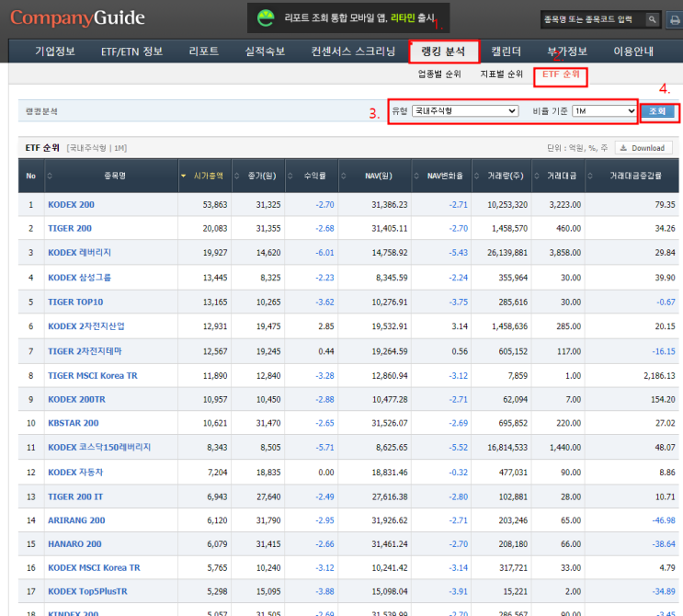Open TIGER 2차전지테마 link
Screen dimensions: 683x616
point(85,351)
